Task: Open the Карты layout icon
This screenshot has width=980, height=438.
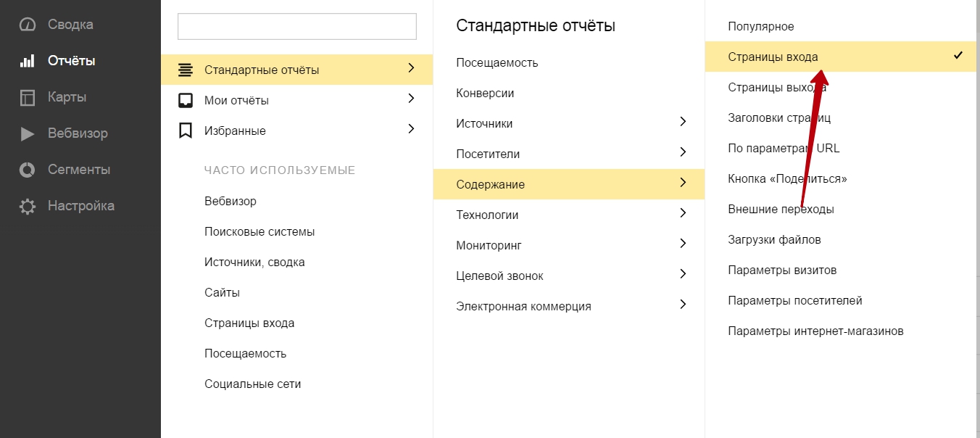Action: coord(27,97)
